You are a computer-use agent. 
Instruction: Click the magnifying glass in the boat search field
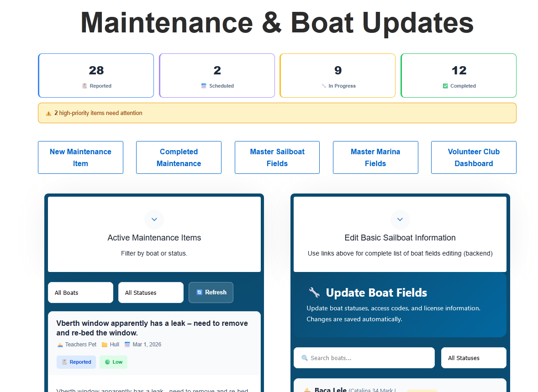[x=305, y=358]
